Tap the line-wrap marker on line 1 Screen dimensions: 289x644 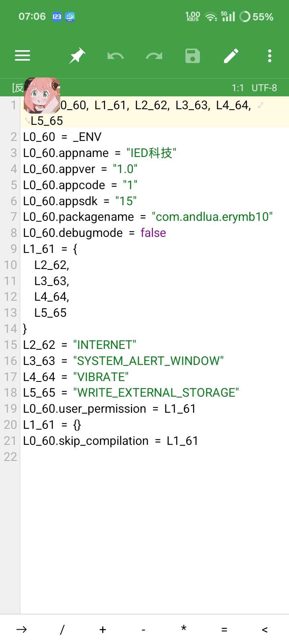pos(261,105)
